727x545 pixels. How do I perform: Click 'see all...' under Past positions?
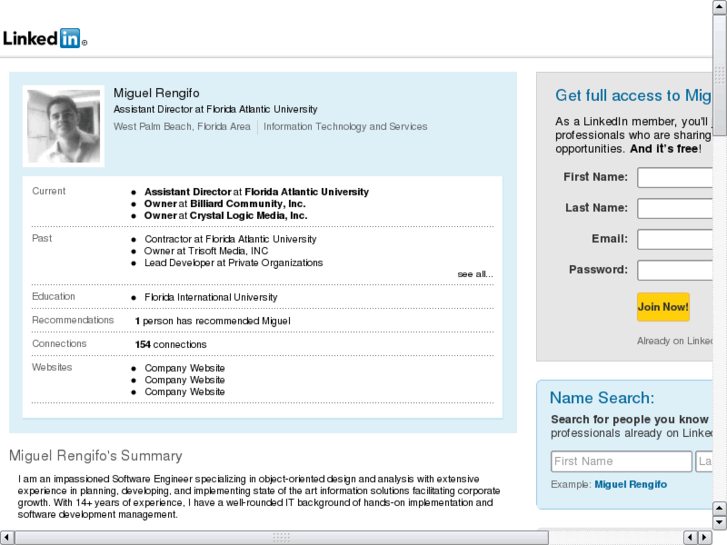click(475, 274)
